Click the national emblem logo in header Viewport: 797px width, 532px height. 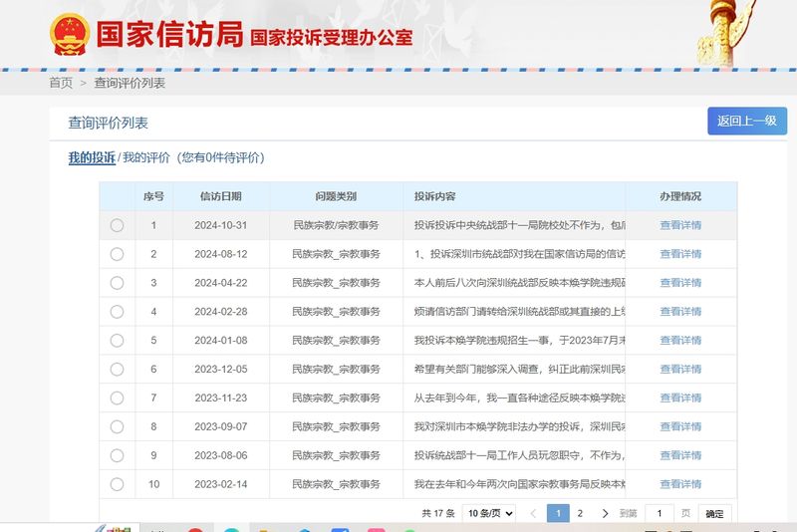pyautogui.click(x=69, y=34)
